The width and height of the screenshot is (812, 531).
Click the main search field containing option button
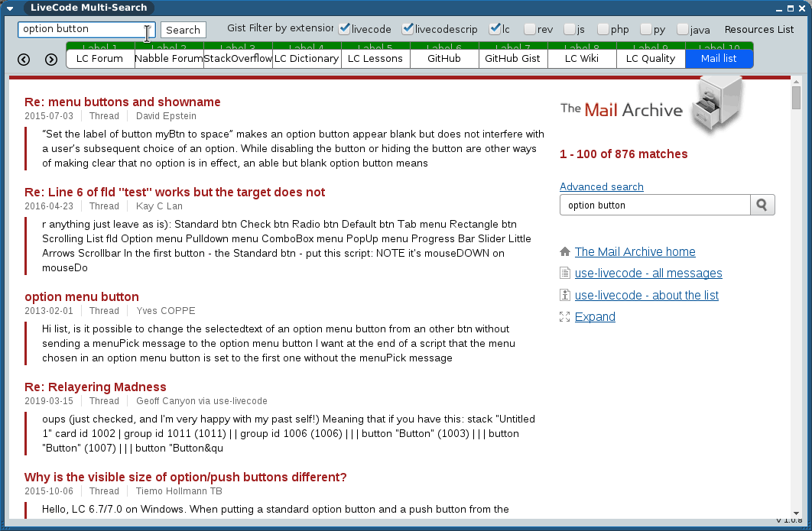[x=86, y=30]
